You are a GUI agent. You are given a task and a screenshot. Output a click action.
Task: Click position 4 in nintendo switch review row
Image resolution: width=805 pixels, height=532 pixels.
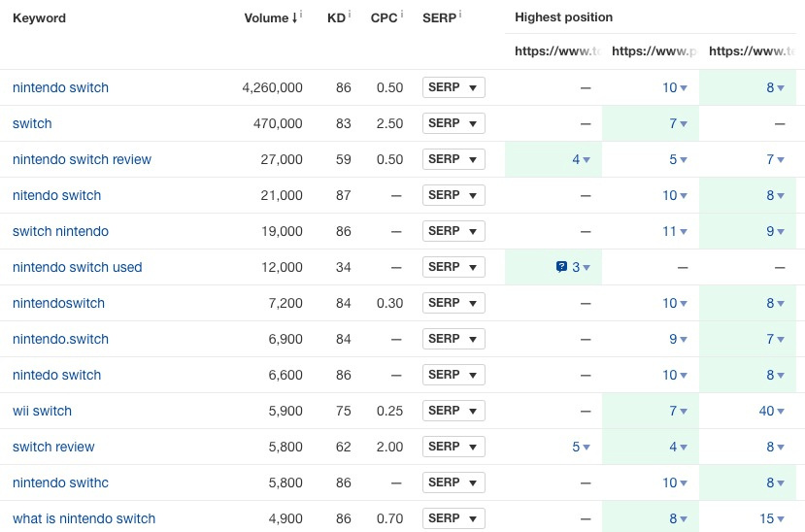click(x=581, y=159)
